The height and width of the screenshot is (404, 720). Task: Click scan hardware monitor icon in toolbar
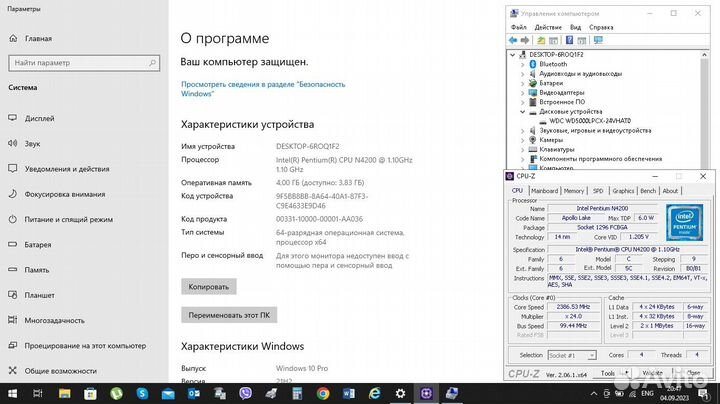click(598, 40)
